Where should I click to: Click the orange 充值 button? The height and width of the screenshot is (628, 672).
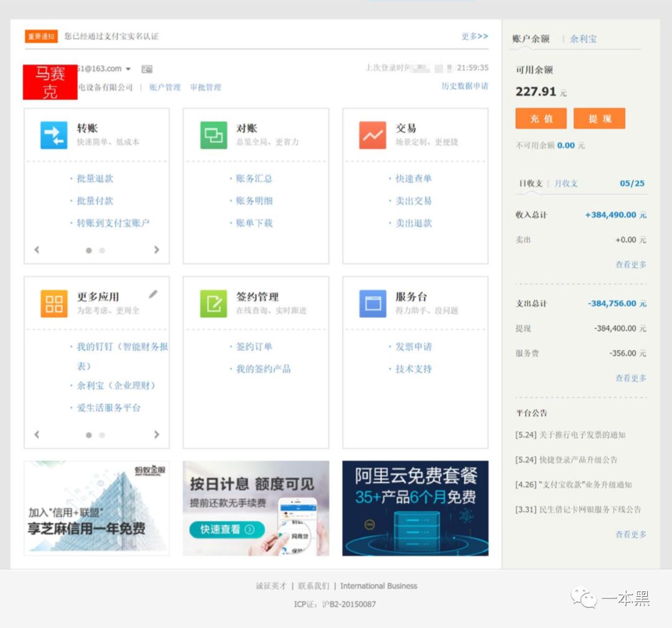pyautogui.click(x=541, y=118)
